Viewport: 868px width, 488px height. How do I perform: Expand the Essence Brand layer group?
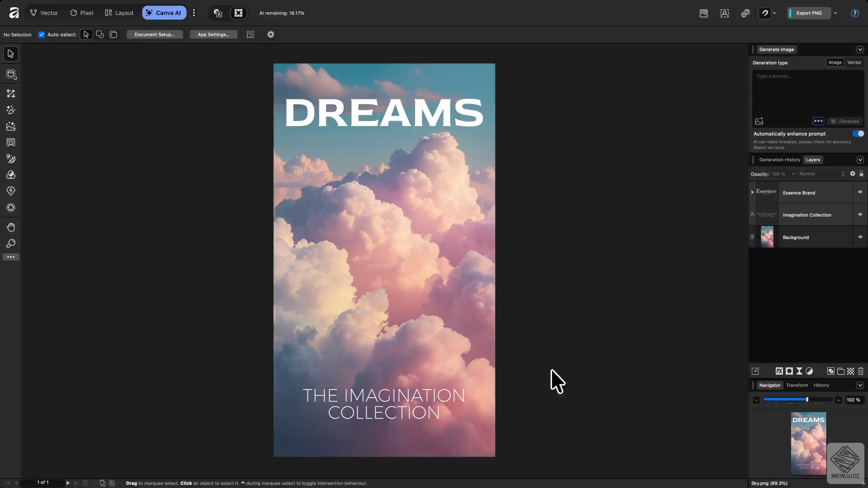click(752, 192)
